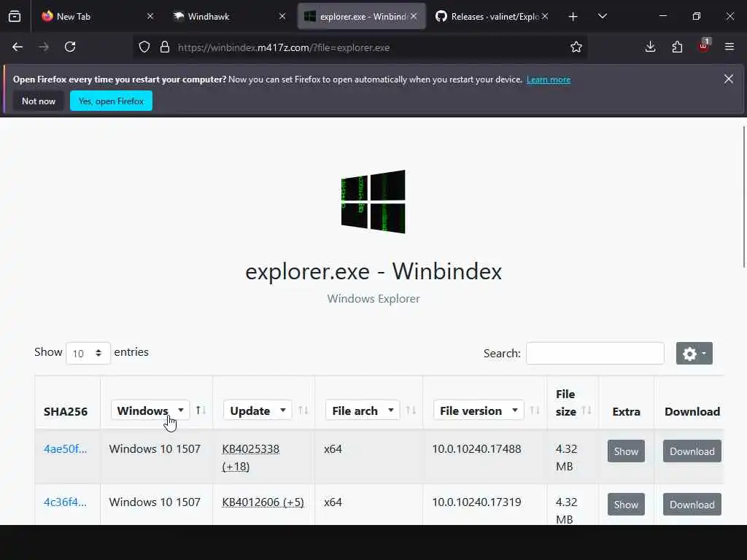The height and width of the screenshot is (560, 747).
Task: Close the Windhawk tab
Action: pos(282,16)
